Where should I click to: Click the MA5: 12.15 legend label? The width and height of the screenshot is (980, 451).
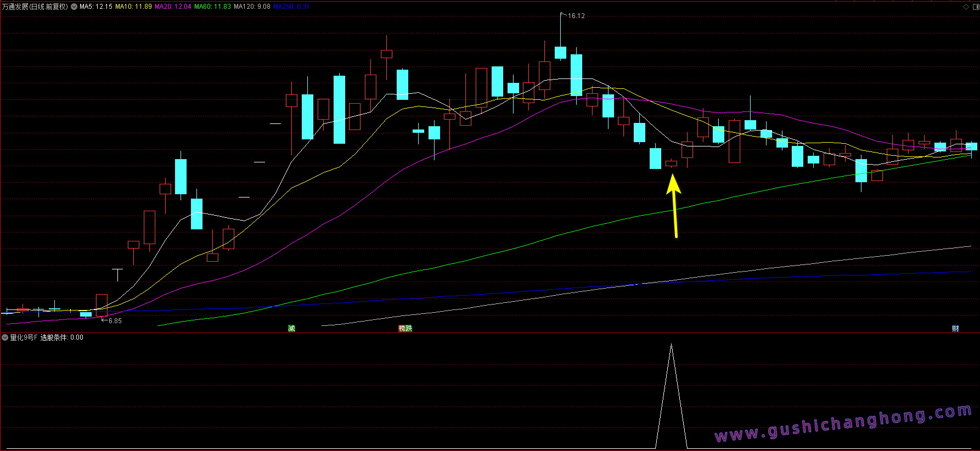click(x=96, y=7)
